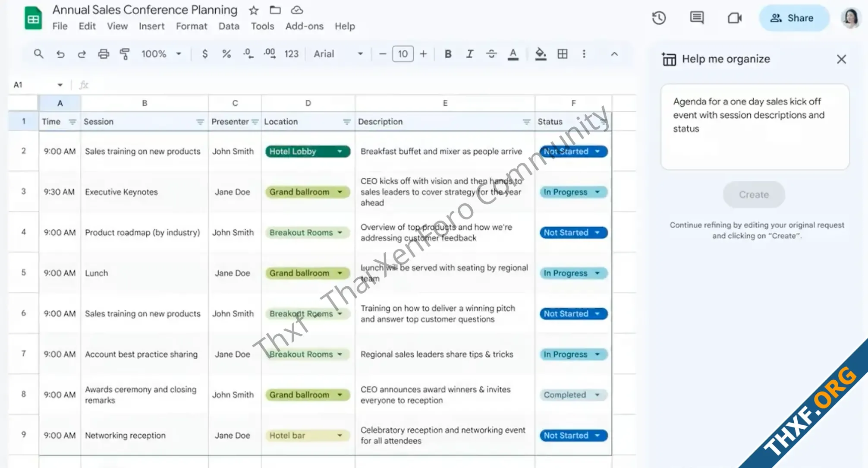
Task: Apply strikethrough formatting
Action: 491,54
